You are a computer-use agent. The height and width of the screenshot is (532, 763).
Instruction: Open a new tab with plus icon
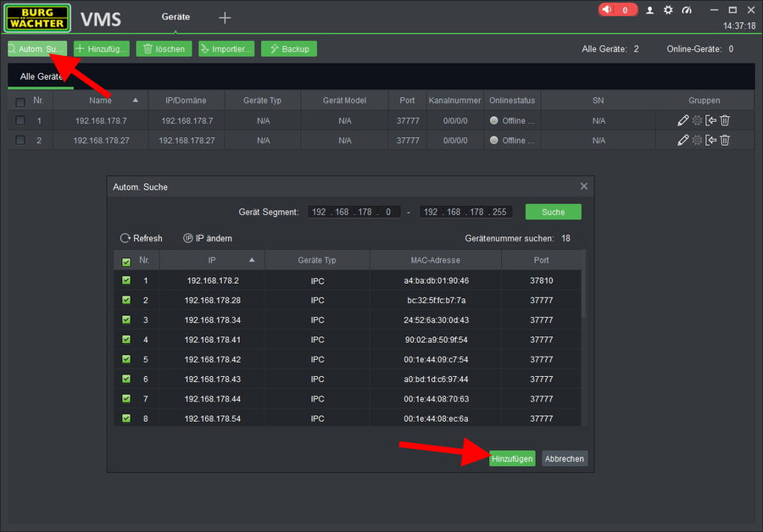click(225, 18)
